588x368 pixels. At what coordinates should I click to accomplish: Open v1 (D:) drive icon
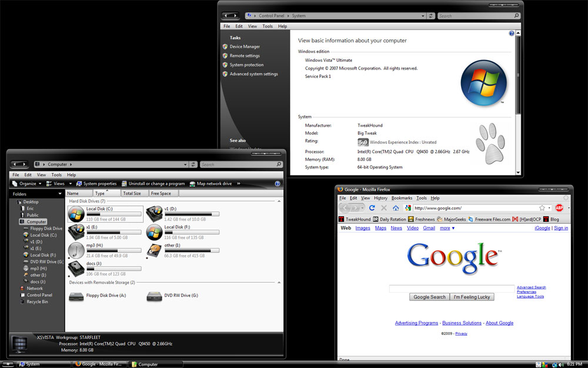pyautogui.click(x=154, y=214)
